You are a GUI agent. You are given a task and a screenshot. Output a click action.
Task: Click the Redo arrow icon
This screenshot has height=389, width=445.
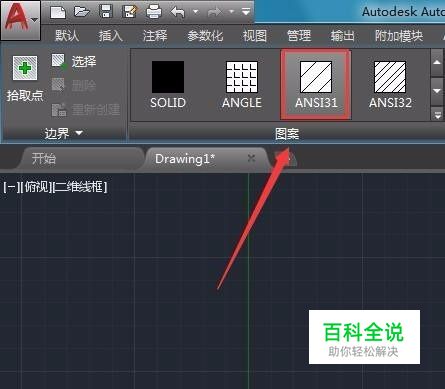pos(214,13)
